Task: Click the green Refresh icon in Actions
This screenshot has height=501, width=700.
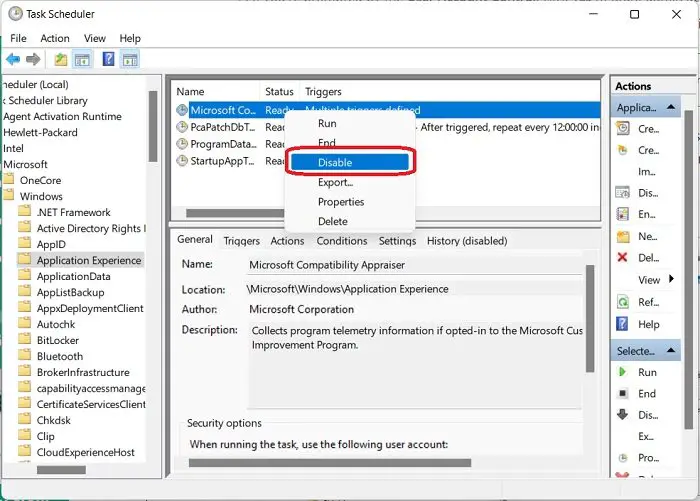Action: (623, 302)
